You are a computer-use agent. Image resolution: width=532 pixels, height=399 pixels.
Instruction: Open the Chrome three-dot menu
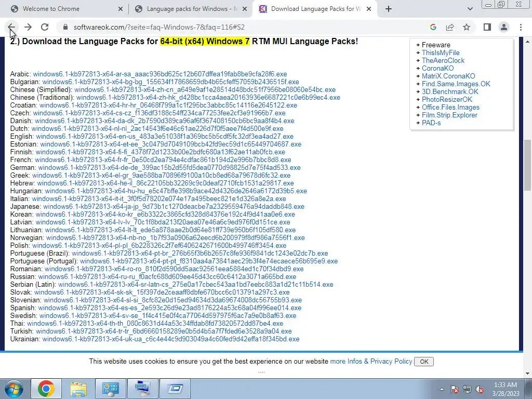[521, 27]
